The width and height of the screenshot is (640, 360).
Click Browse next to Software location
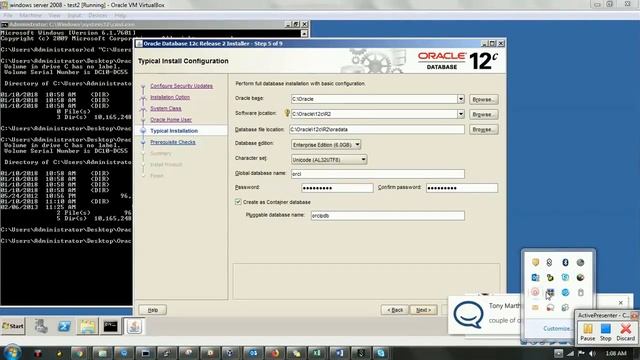point(483,114)
